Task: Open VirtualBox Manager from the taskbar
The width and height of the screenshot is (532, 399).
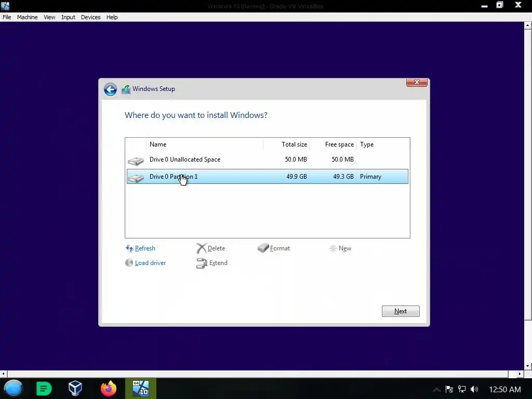Action: [x=75, y=389]
